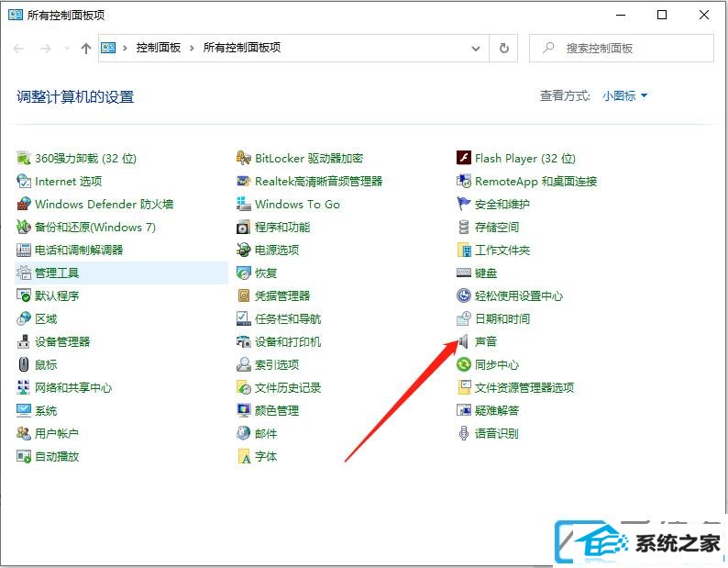The image size is (728, 568).
Task: Click the 程序和功能 icon
Action: pos(243,227)
